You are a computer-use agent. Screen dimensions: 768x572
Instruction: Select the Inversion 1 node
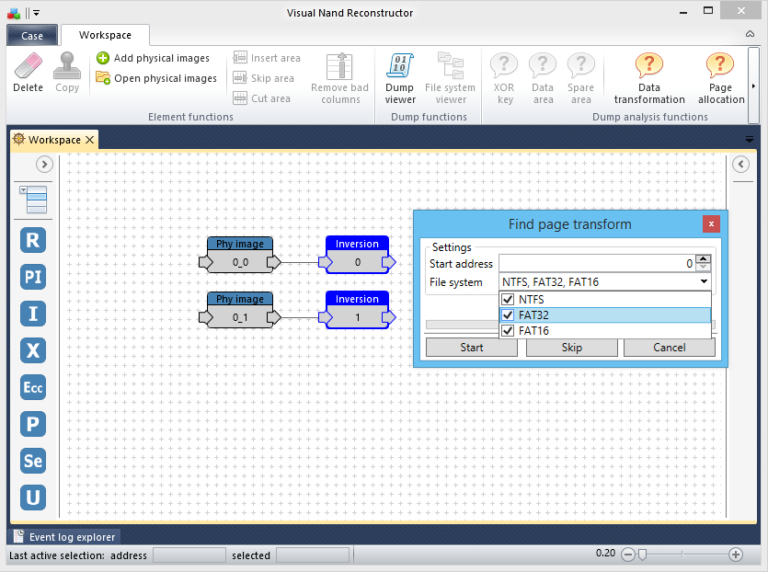[357, 310]
